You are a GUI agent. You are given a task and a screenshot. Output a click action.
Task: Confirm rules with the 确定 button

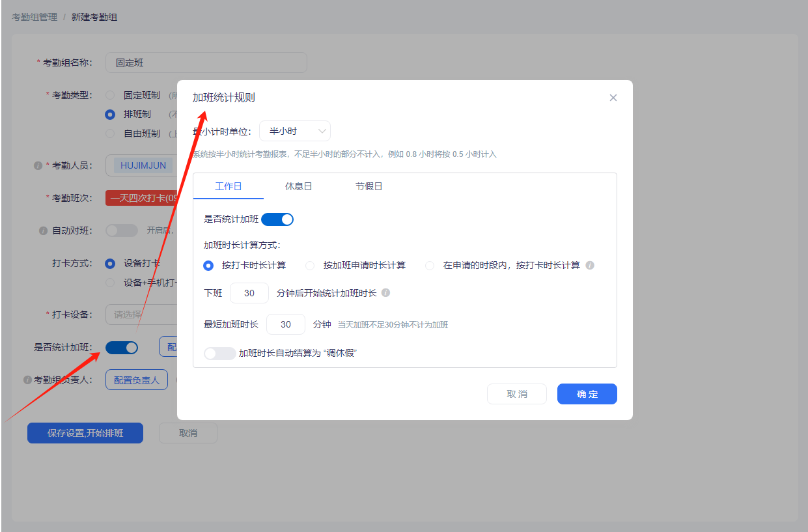tap(586, 393)
